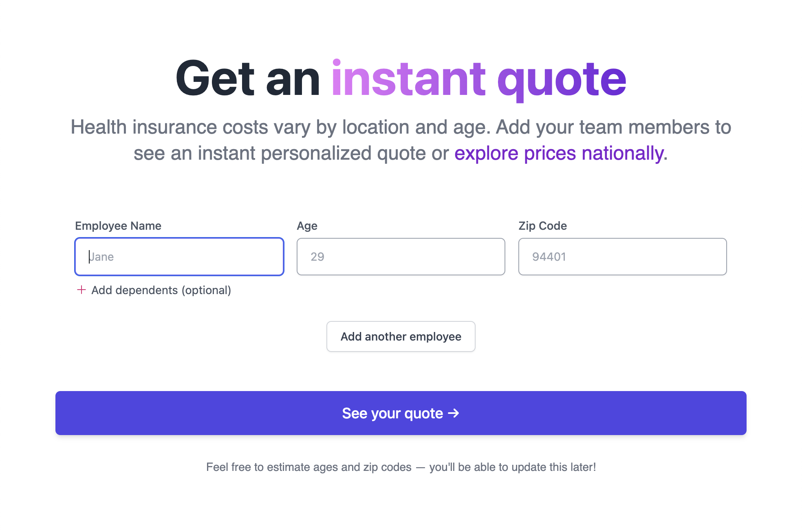Click the Age field with placeholder 29
Screen dimensions: 802x532
401,257
